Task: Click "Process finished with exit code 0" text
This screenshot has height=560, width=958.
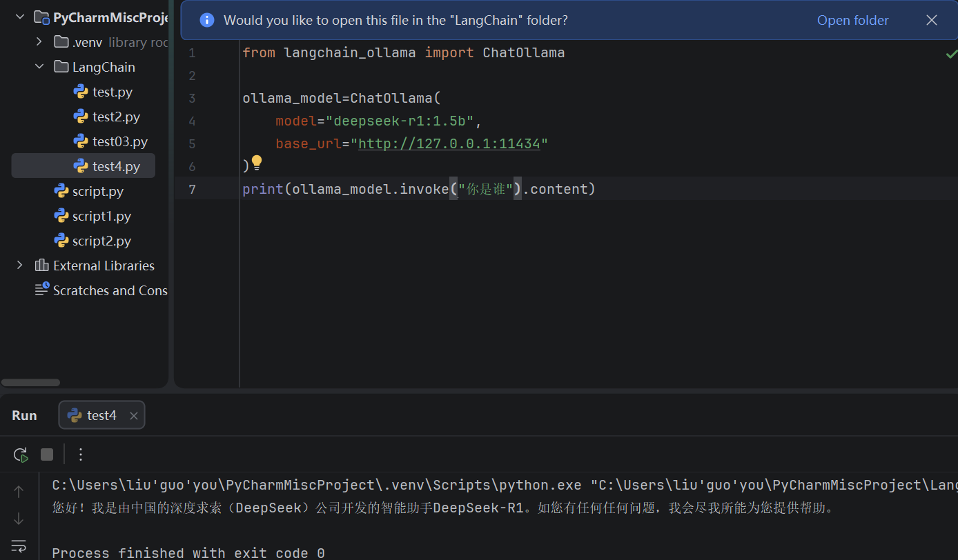Action: click(x=188, y=552)
